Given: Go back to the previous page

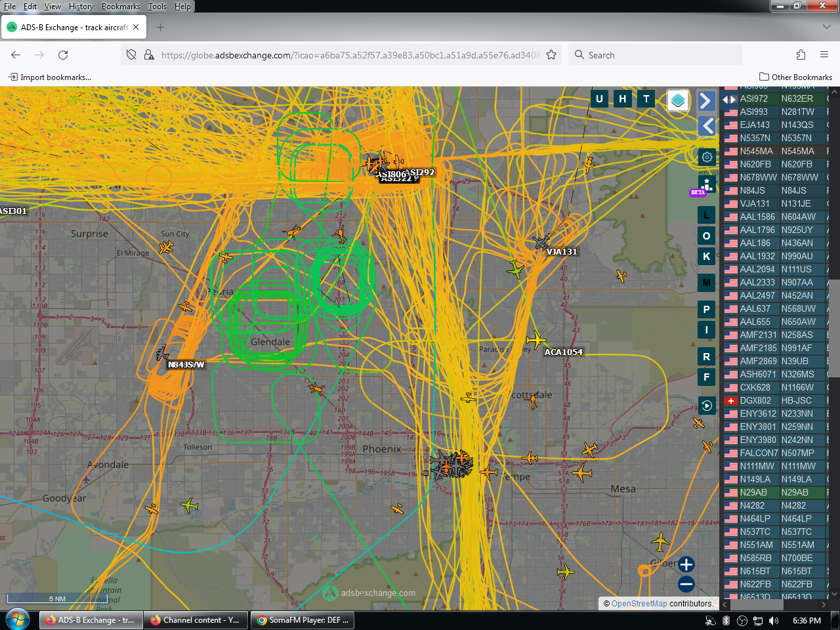Looking at the screenshot, I should [16, 55].
